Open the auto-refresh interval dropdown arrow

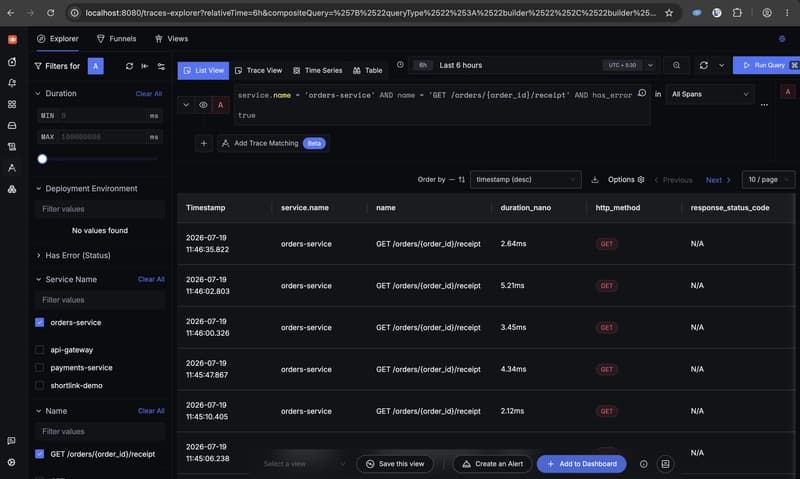721,65
